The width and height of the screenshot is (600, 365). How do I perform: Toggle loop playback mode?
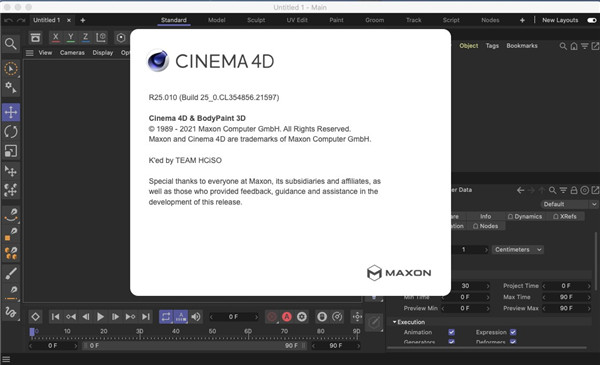point(166,317)
